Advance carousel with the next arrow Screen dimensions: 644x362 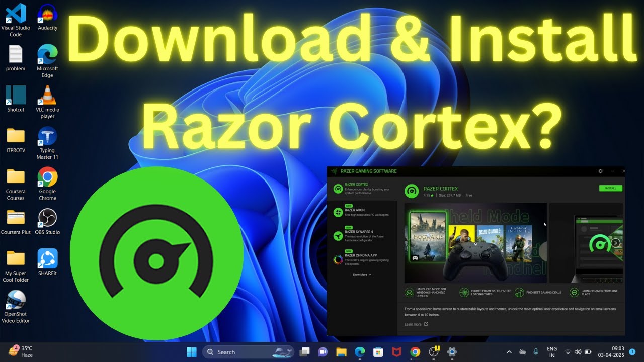[x=616, y=243]
